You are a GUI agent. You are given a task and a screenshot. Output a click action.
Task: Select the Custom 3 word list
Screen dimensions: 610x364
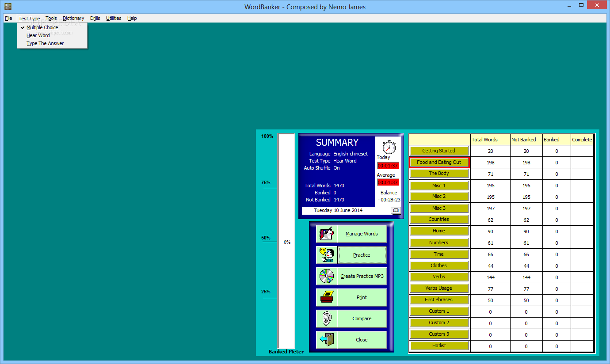(439, 334)
